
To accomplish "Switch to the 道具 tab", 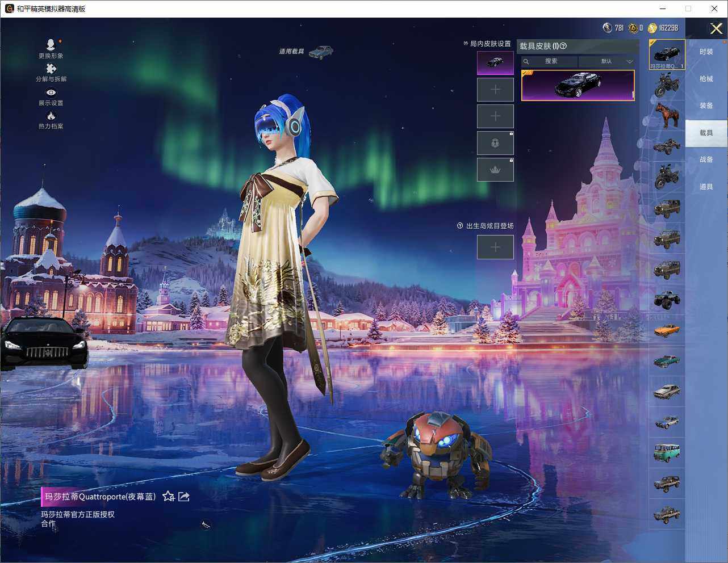I will pos(706,187).
